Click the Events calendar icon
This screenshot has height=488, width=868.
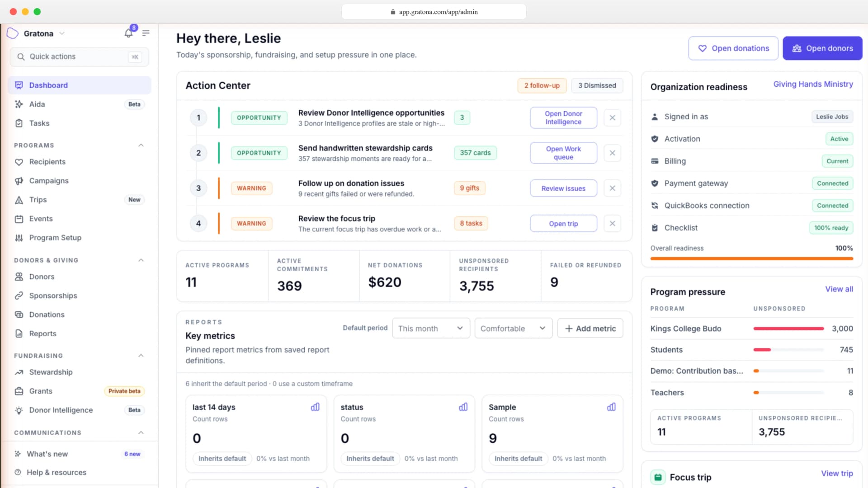click(19, 219)
